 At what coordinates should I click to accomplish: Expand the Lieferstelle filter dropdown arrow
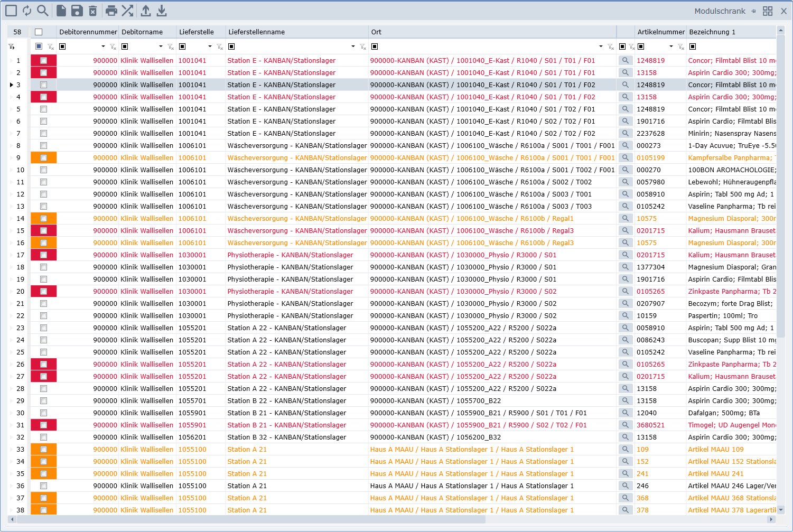coord(210,46)
